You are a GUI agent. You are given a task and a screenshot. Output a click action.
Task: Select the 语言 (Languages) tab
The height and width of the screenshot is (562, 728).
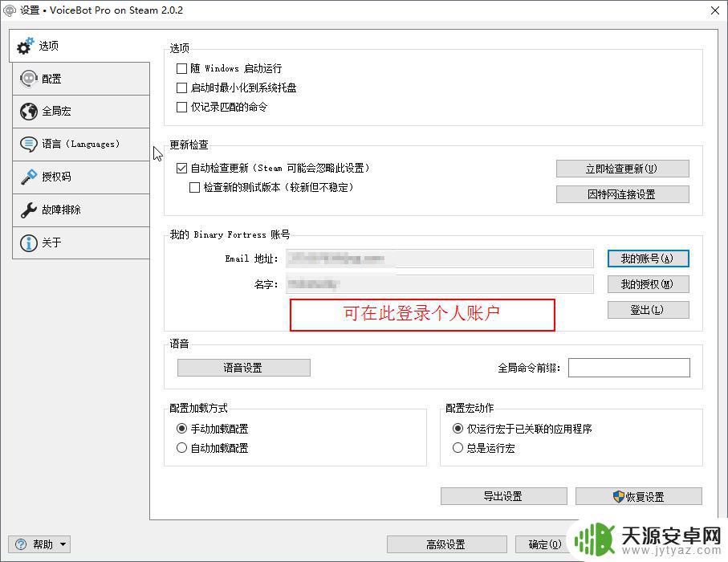tap(81, 145)
